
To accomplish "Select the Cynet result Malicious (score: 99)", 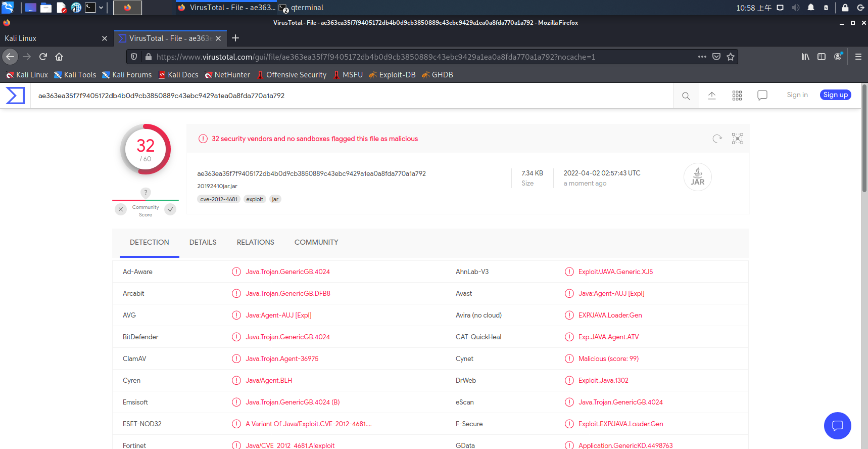I will (608, 359).
